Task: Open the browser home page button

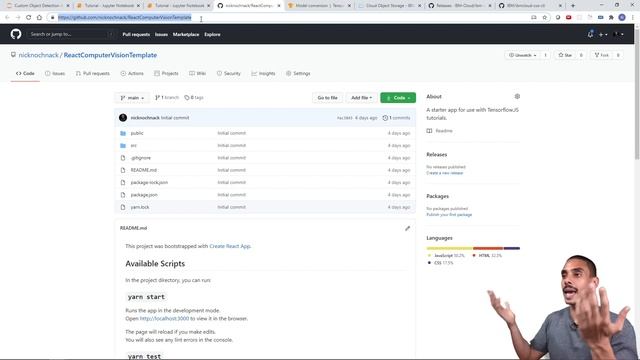Action: (x=39, y=18)
